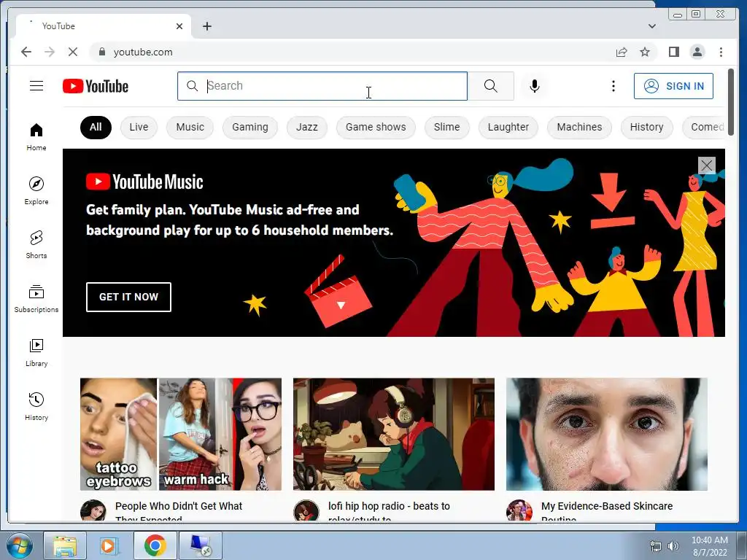This screenshot has height=560, width=747.
Task: Open the Evidence-Based Skincare thumbnail
Action: 607,435
